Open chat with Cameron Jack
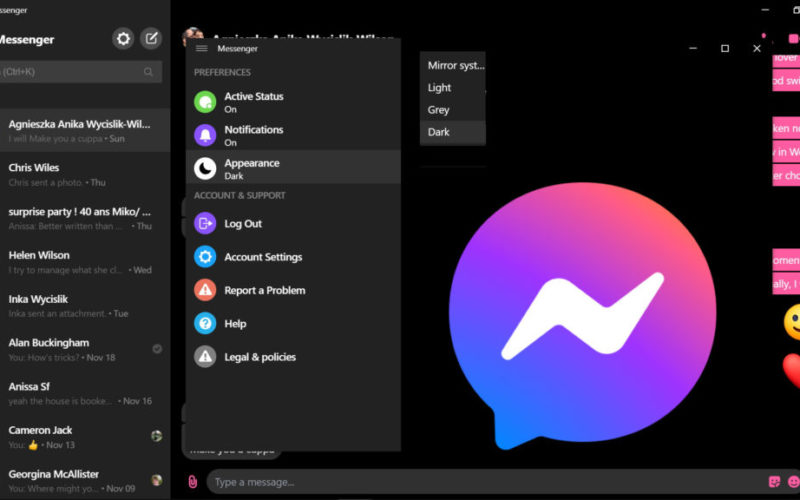This screenshot has width=800, height=500. pyautogui.click(x=85, y=437)
